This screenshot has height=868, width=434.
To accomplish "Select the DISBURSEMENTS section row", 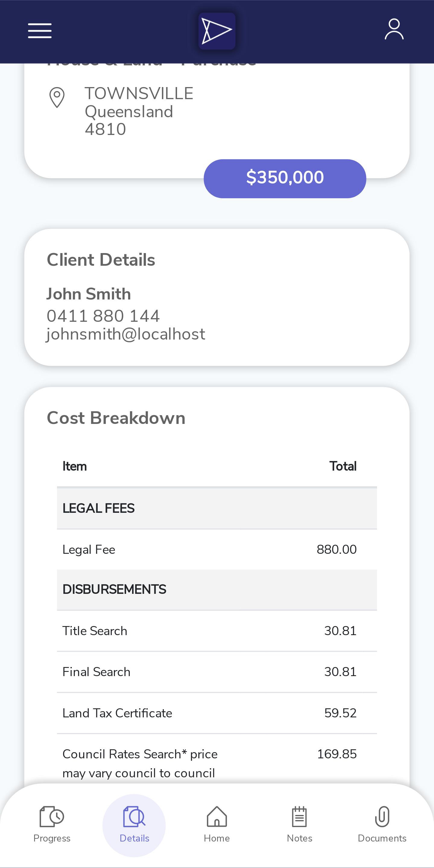I will point(217,590).
